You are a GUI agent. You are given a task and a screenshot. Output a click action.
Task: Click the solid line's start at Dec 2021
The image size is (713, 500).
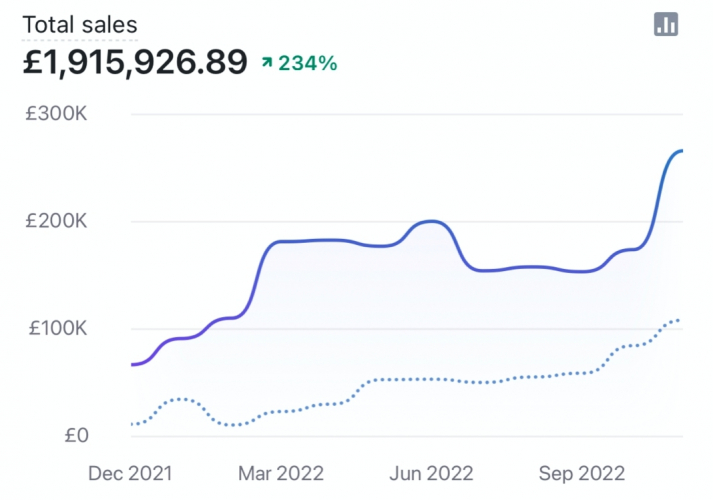[x=134, y=364]
